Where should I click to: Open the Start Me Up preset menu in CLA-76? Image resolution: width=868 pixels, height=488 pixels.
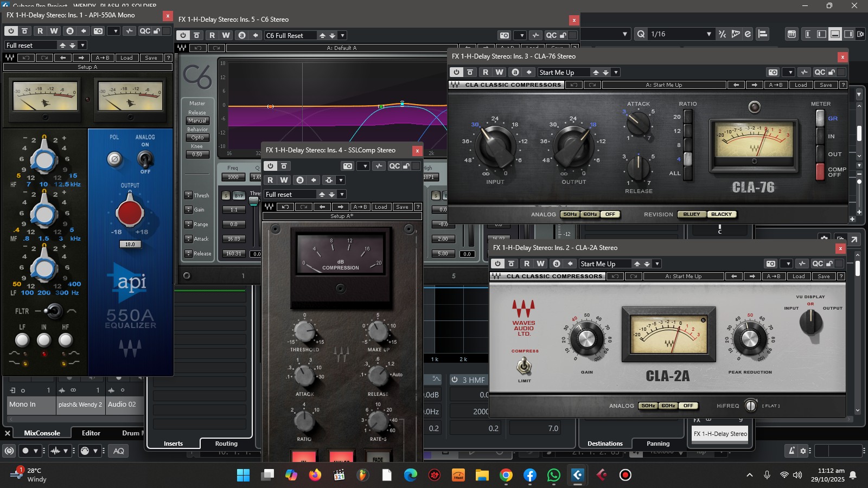coord(616,72)
